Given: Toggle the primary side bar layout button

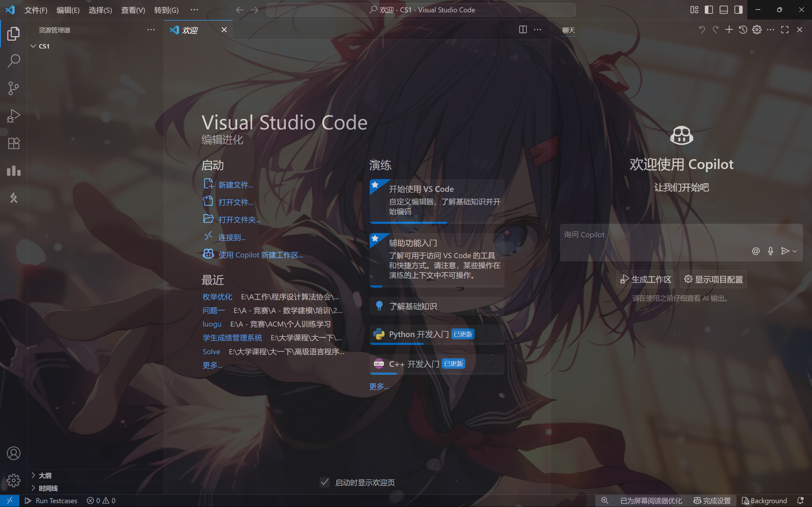Looking at the screenshot, I should pyautogui.click(x=709, y=10).
